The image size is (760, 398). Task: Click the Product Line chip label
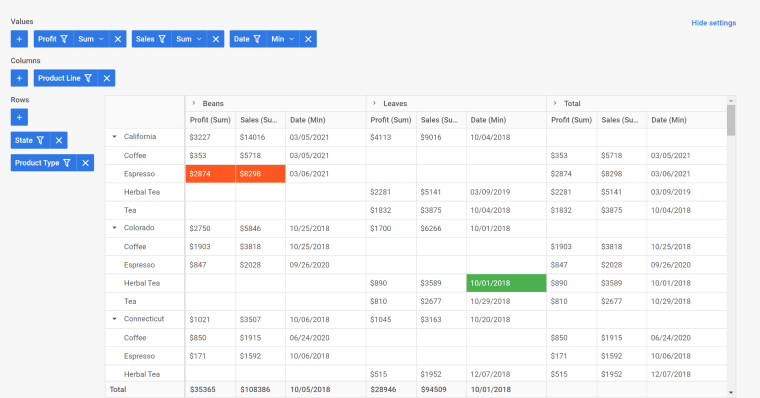click(59, 78)
